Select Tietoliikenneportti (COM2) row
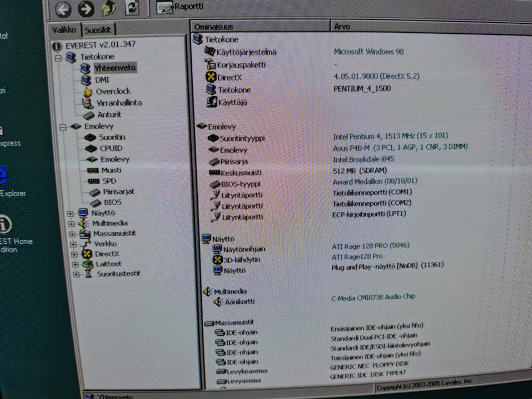Screen dimensions: 532x399 [x=372, y=203]
